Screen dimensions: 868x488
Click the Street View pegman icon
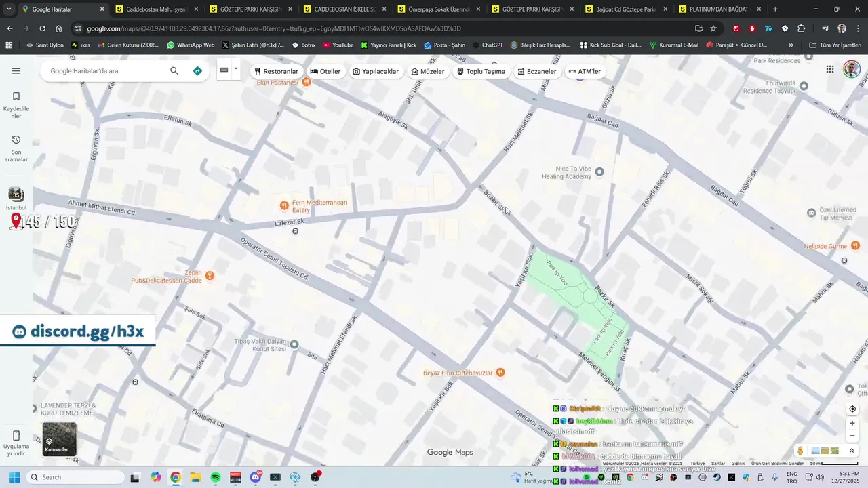(x=800, y=451)
